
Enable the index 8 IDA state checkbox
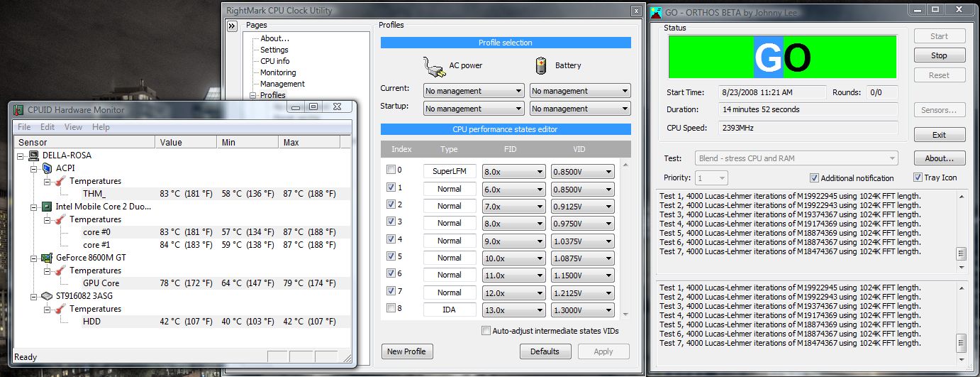tap(391, 308)
